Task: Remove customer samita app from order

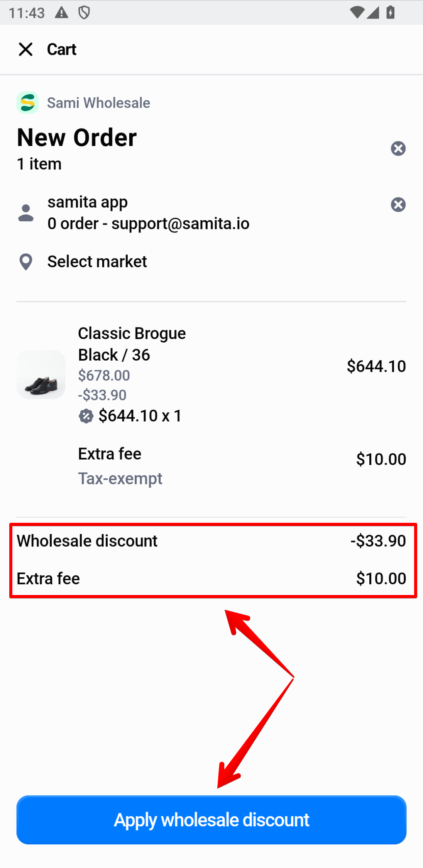Action: coord(398,205)
